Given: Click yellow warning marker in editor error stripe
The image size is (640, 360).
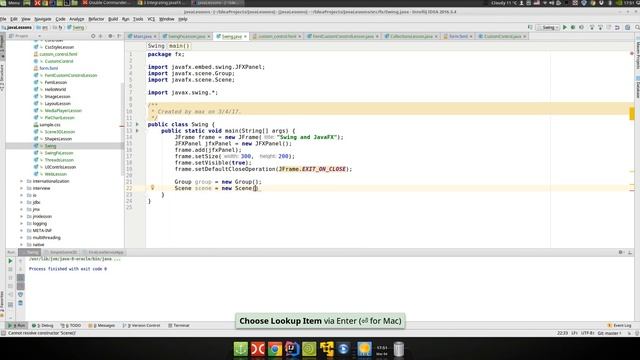Looking at the screenshot, I should click(x=632, y=113).
